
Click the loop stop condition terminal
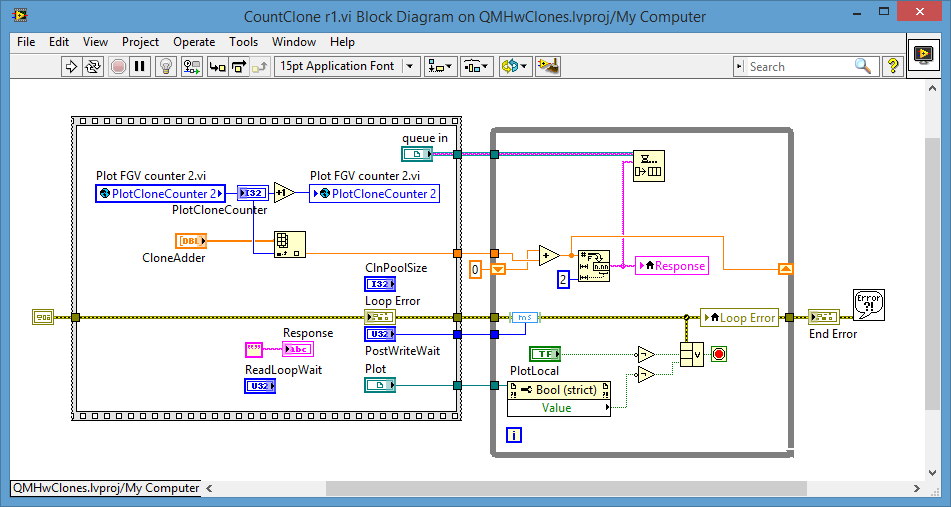719,354
